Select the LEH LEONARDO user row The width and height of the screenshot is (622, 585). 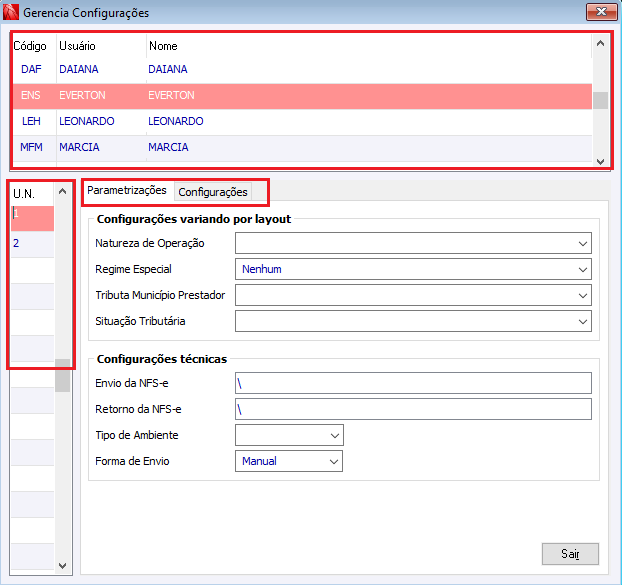tap(302, 121)
